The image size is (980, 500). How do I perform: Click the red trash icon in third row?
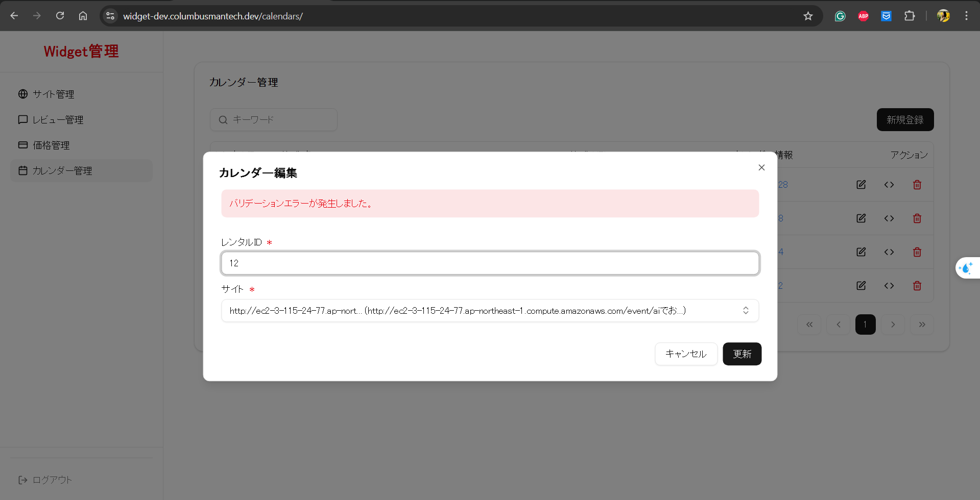[x=917, y=252]
